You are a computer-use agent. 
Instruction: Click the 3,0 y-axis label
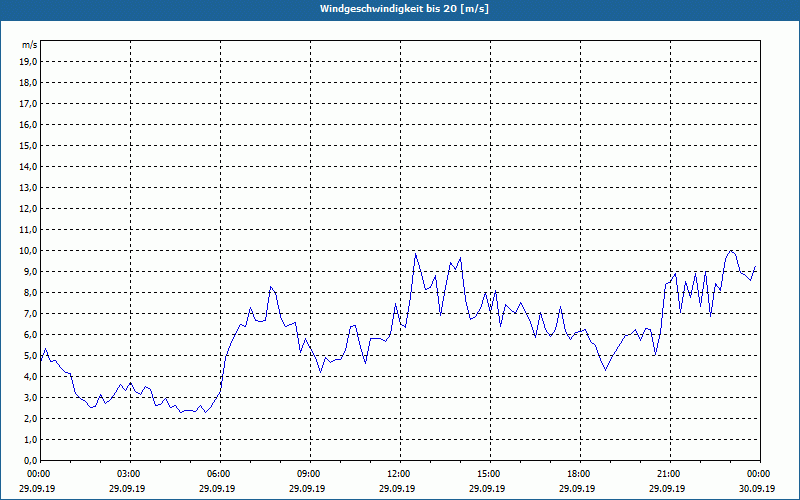30,397
